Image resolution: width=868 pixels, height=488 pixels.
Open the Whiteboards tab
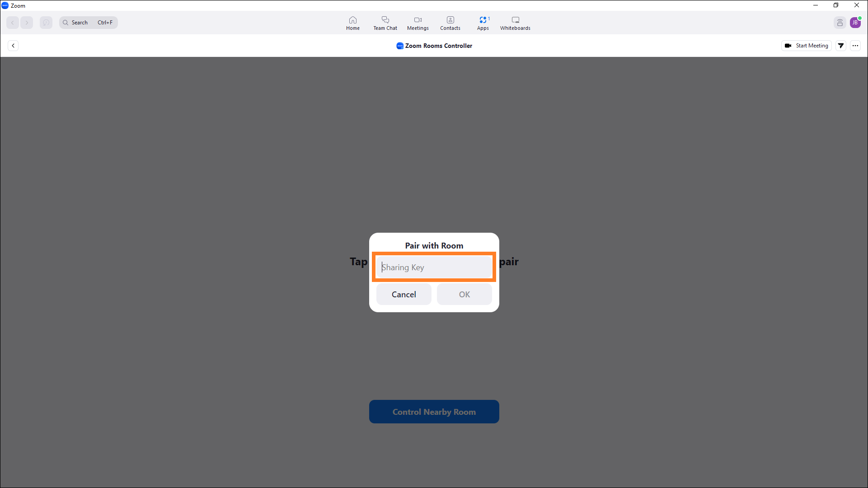(515, 23)
